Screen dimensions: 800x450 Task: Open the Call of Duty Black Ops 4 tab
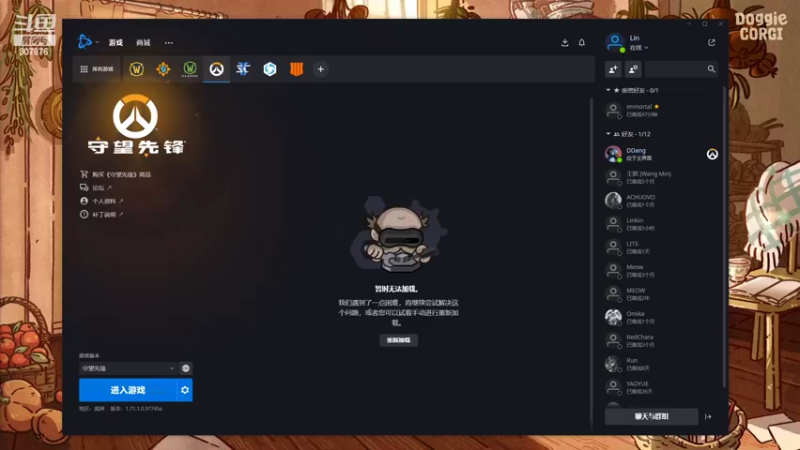296,69
